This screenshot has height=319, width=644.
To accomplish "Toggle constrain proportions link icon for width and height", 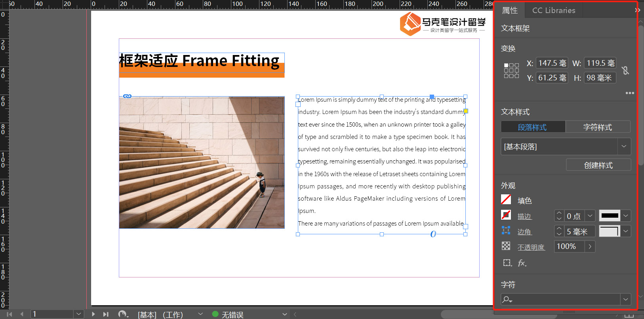I will point(625,70).
